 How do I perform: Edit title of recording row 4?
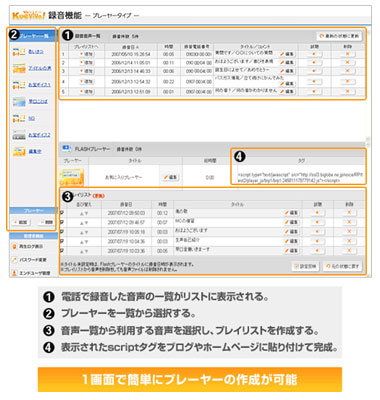click(x=287, y=83)
